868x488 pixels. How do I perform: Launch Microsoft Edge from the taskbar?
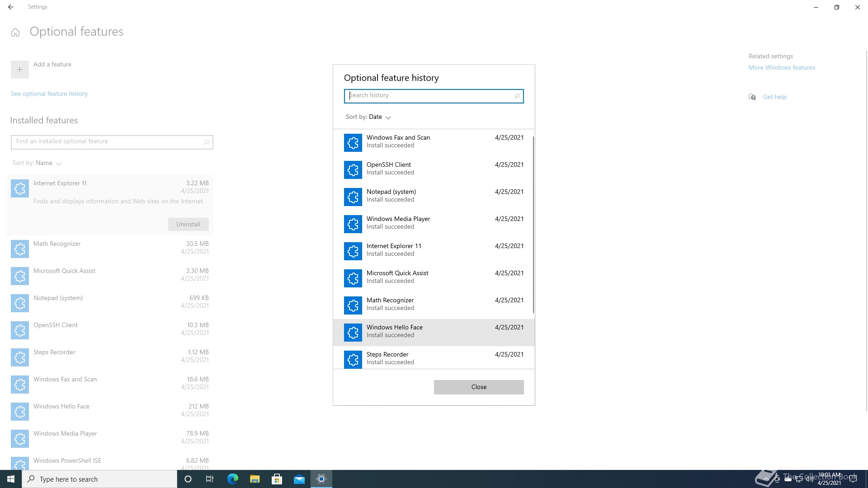(232, 479)
